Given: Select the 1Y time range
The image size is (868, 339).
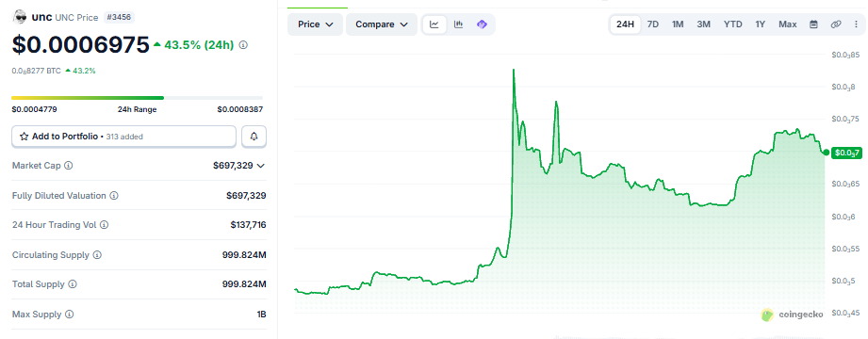Looking at the screenshot, I should pos(760,24).
